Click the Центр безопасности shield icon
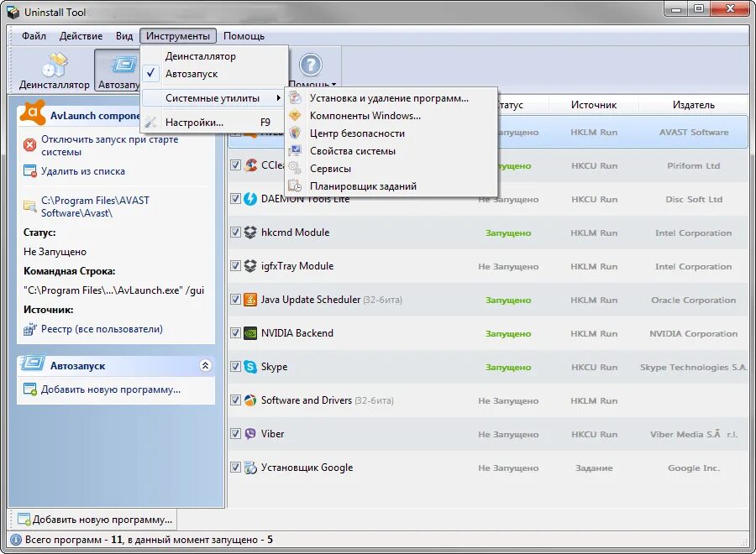756x554 pixels. click(295, 133)
